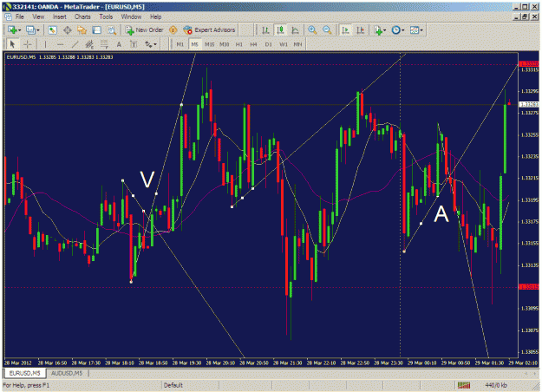
Task: Open the Indicators list dropdown
Action: [380, 30]
